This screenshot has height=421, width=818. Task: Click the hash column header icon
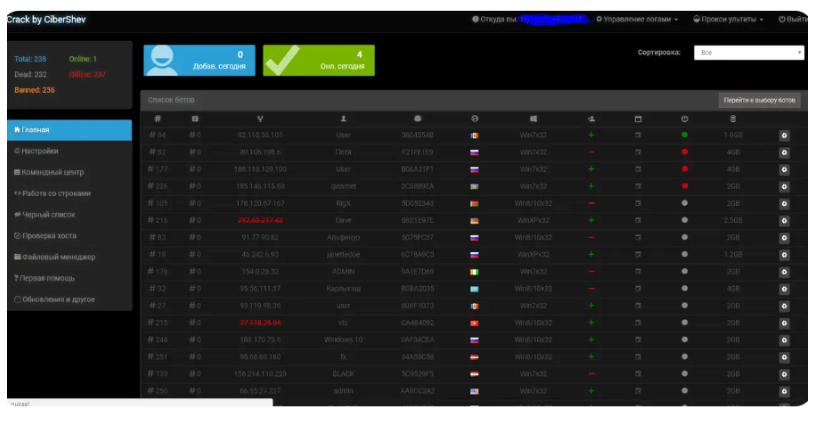coord(158,119)
